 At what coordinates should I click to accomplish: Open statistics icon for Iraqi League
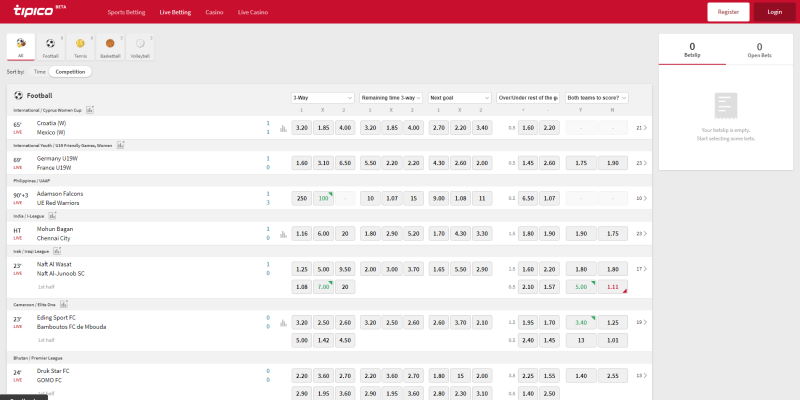pos(57,251)
